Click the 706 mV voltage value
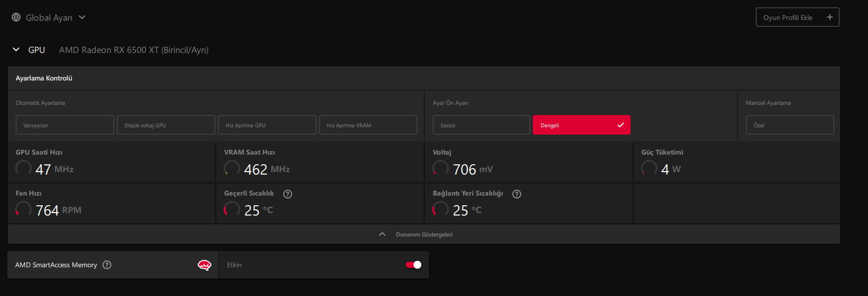 (473, 169)
